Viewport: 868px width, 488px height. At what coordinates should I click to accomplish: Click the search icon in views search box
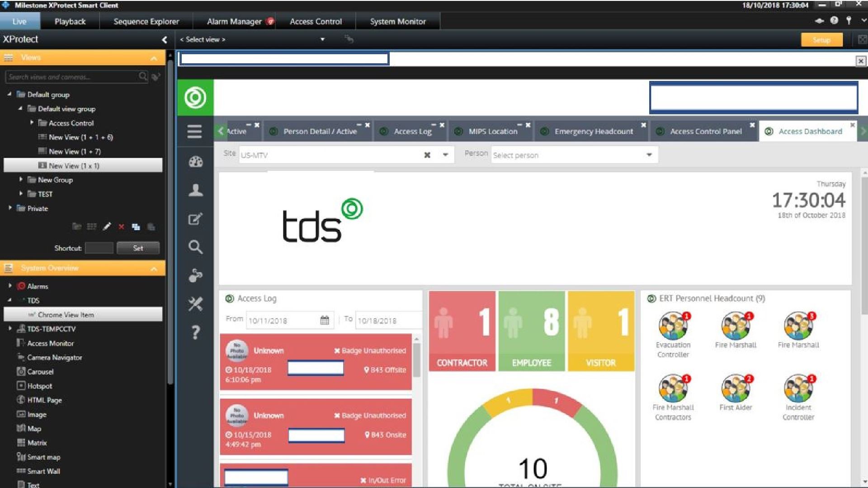point(143,76)
